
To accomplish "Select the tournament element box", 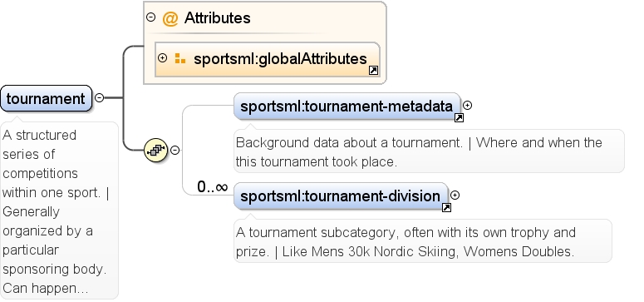I will [x=46, y=98].
